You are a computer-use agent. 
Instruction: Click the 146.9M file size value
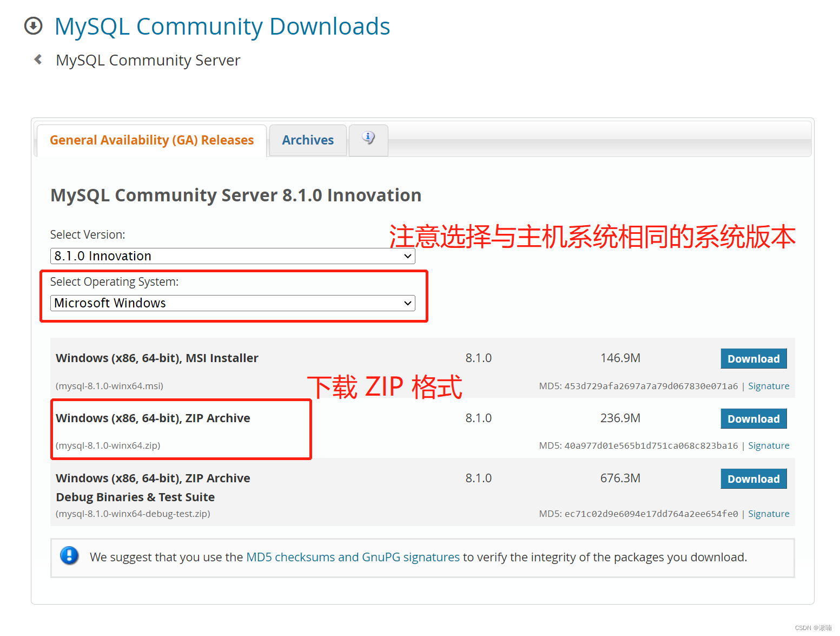pyautogui.click(x=620, y=358)
